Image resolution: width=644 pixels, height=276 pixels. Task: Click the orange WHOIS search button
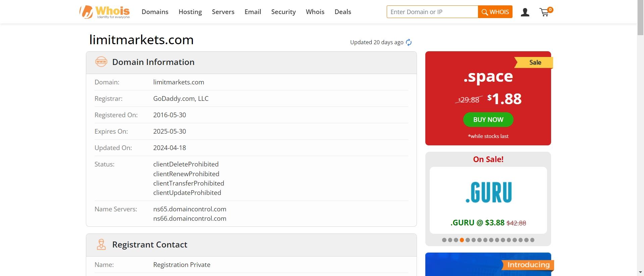(495, 12)
